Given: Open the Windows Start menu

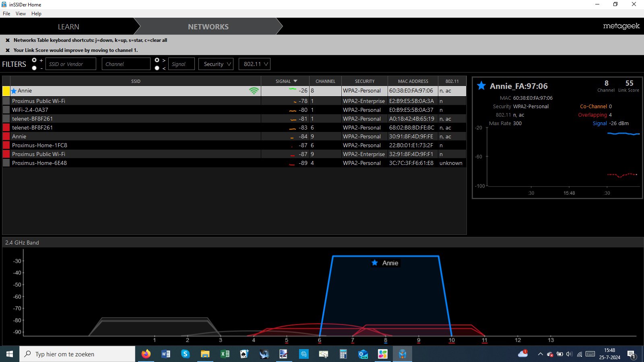Looking at the screenshot, I should click(x=10, y=354).
